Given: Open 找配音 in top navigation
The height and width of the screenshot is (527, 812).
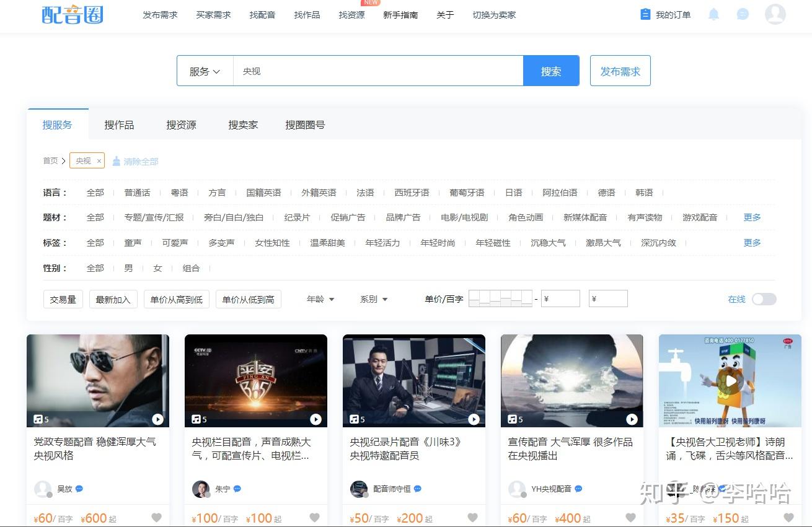Looking at the screenshot, I should coord(262,14).
